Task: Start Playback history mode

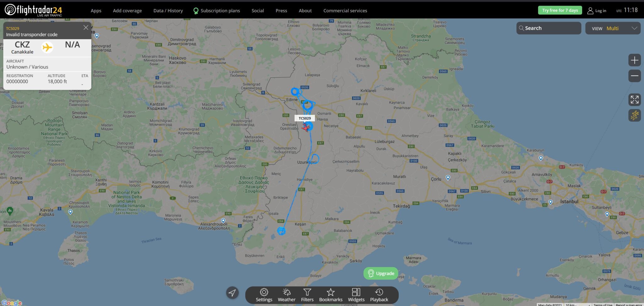Action: 379,295
